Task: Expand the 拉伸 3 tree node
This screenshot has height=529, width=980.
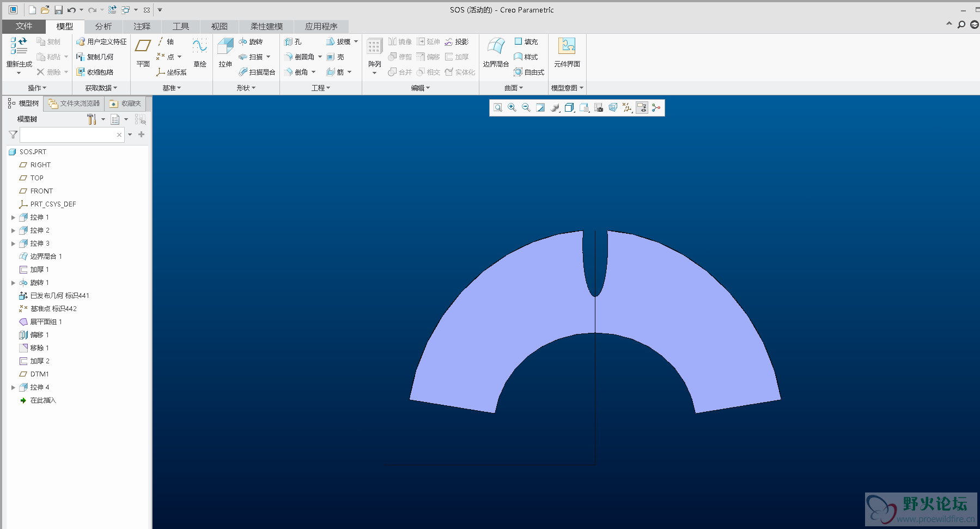Action: (13, 244)
